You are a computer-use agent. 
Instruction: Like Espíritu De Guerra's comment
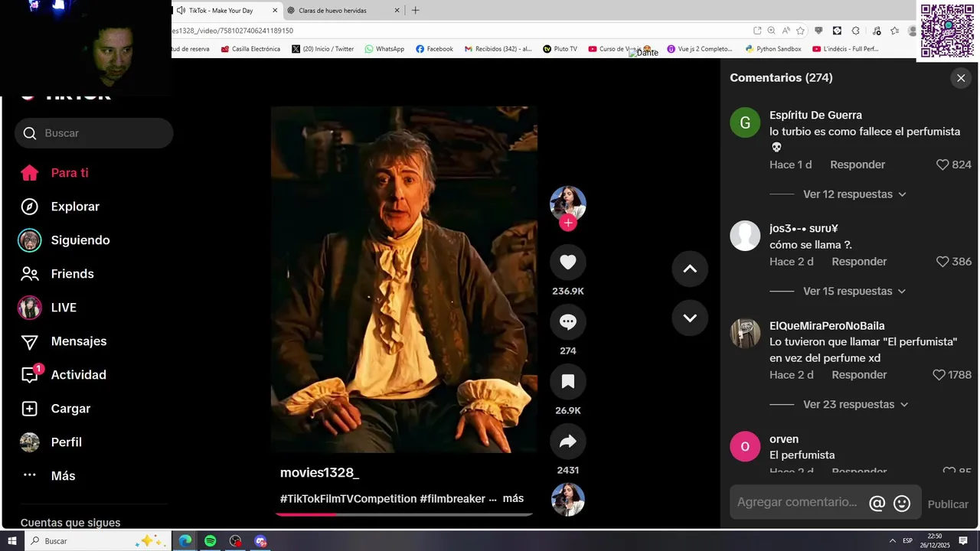point(942,165)
